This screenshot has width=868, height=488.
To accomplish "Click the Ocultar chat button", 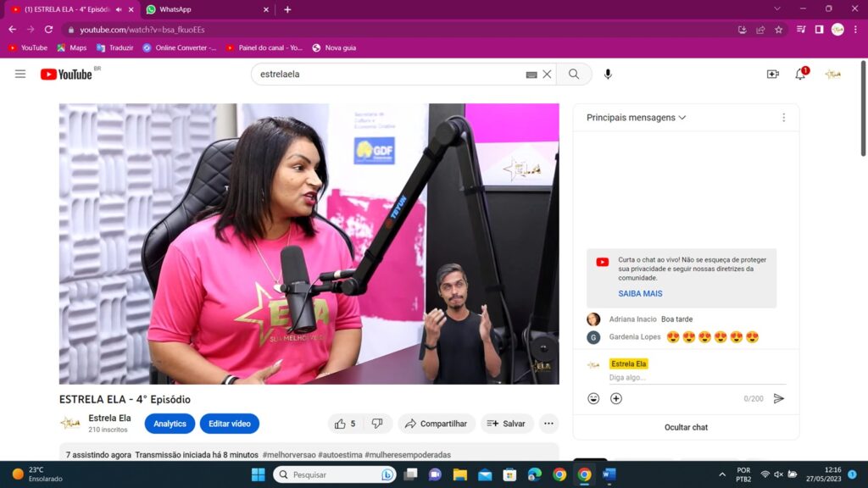I will click(x=686, y=427).
